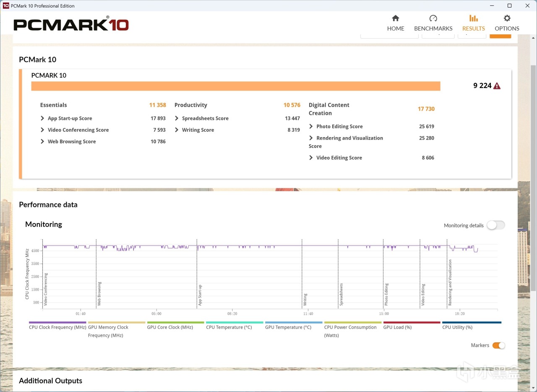Screen dimensions: 537x392
Task: Click the overall score 9 224
Action: pyautogui.click(x=482, y=86)
